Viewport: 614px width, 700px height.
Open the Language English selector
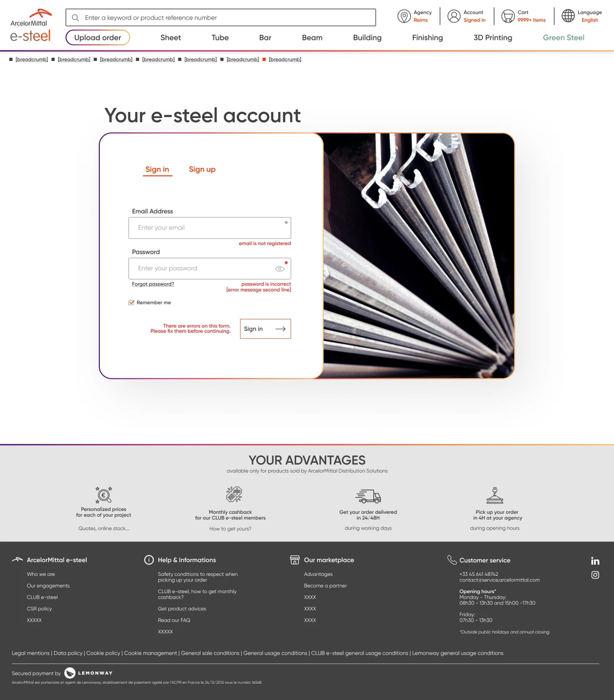pyautogui.click(x=582, y=16)
